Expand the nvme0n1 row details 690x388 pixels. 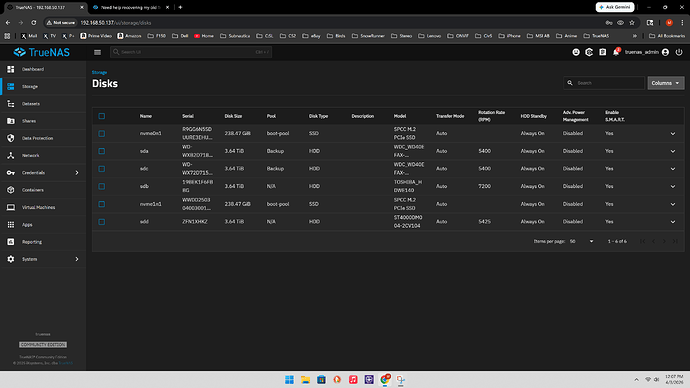coord(673,133)
